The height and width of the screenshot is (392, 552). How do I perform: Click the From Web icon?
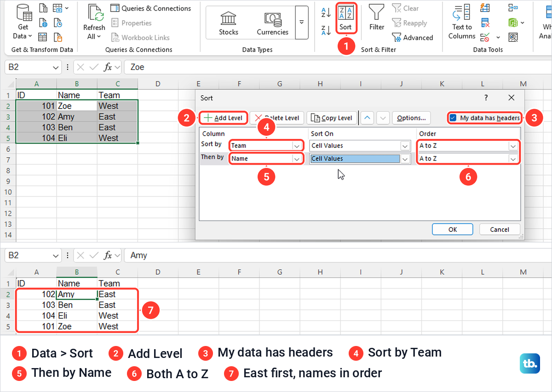(x=43, y=23)
